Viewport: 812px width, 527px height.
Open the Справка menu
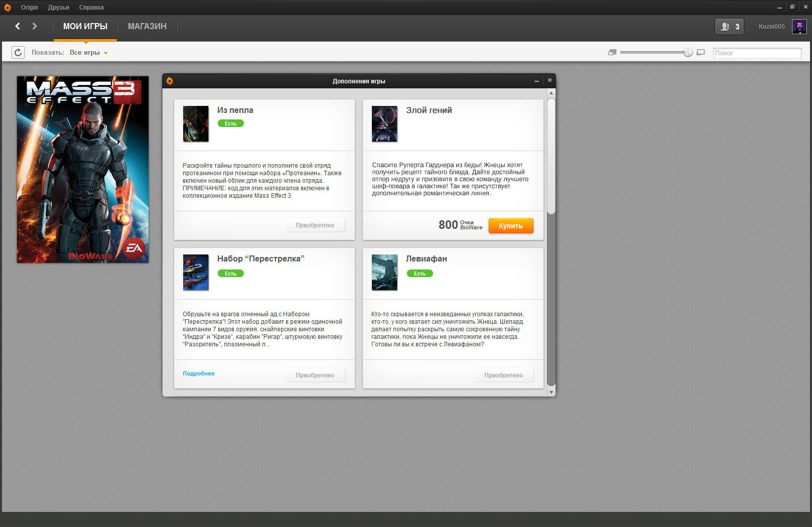point(91,8)
